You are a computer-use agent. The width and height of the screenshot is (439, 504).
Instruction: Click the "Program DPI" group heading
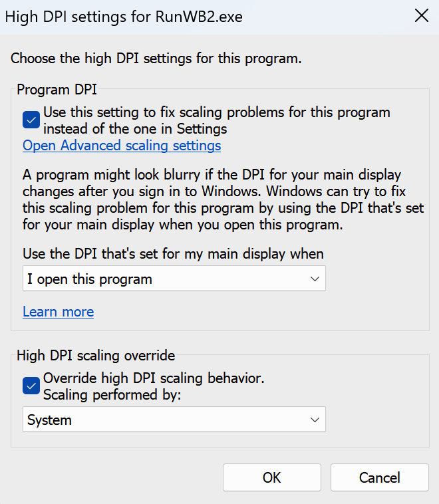coord(57,90)
